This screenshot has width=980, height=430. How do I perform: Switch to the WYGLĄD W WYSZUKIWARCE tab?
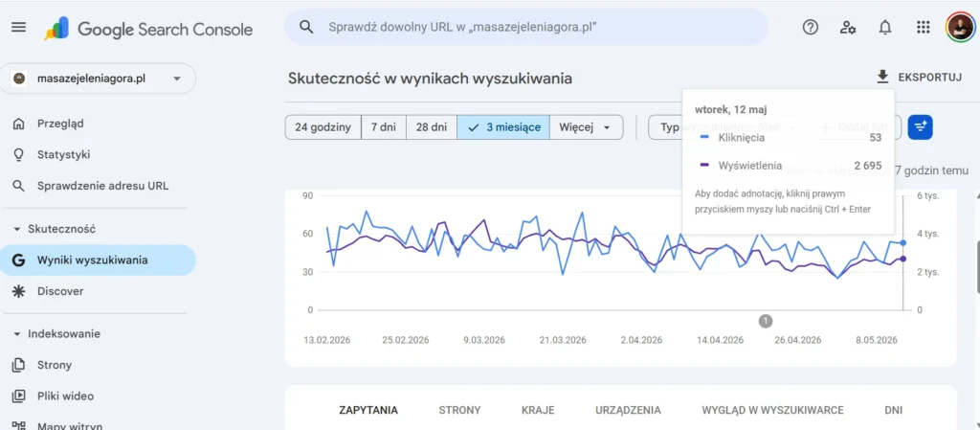point(772,411)
